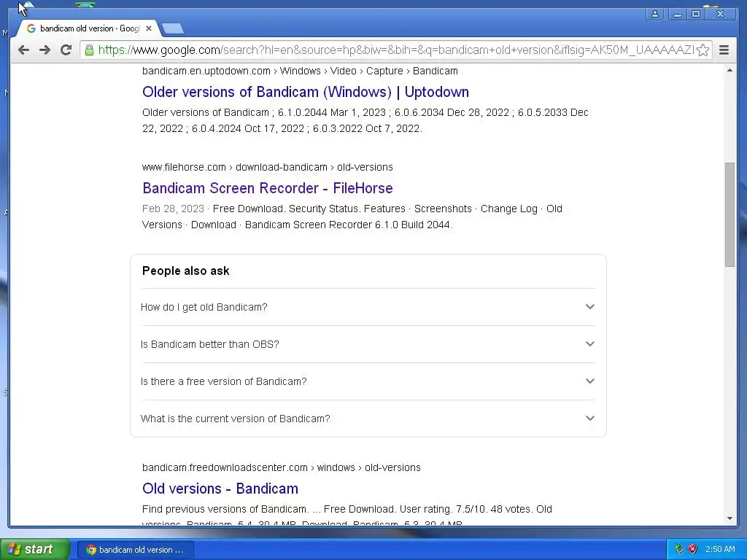The height and width of the screenshot is (560, 747).
Task: Click the page scrollbar up arrow
Action: pos(729,71)
